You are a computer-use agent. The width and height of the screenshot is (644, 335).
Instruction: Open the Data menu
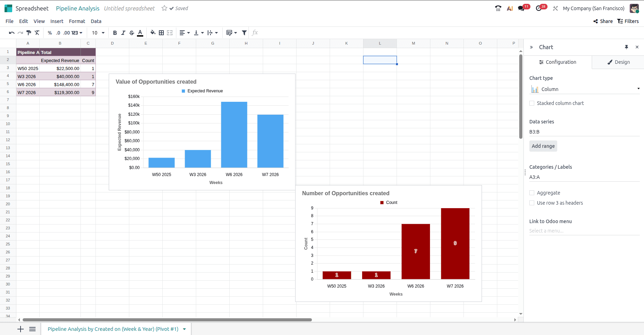(x=96, y=21)
